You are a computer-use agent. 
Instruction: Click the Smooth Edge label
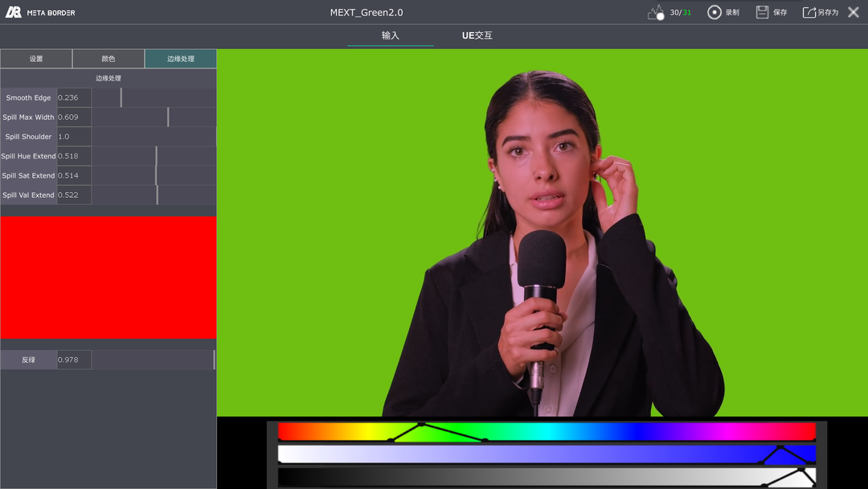point(28,97)
